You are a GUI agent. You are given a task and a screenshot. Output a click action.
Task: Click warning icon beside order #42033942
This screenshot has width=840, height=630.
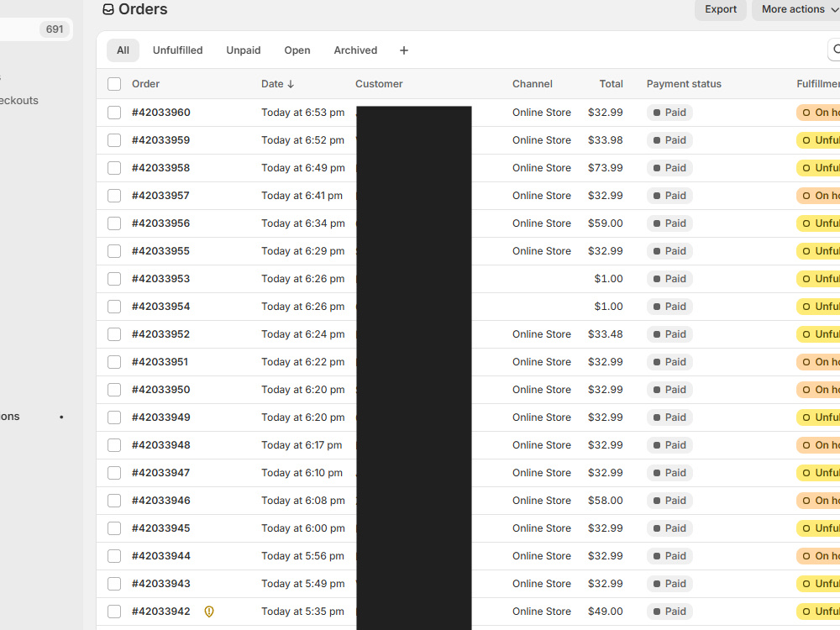[209, 612]
